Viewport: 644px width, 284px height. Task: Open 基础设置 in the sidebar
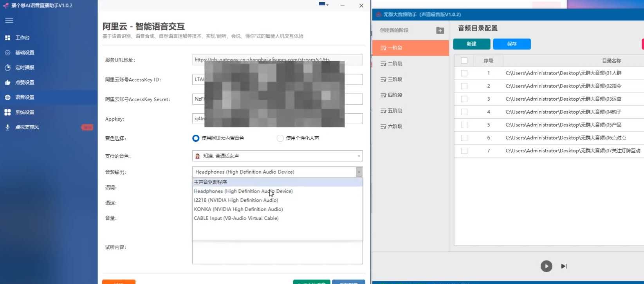pos(24,52)
